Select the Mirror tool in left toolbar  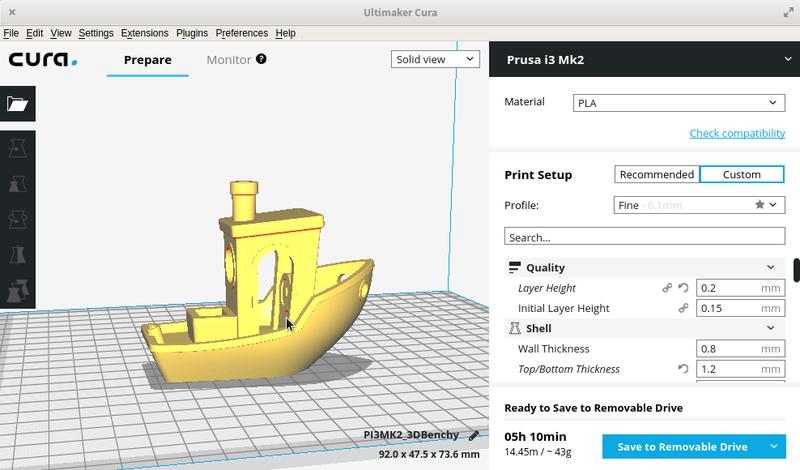(17, 256)
